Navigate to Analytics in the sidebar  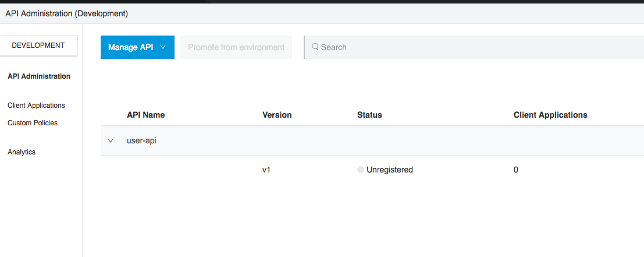[x=22, y=152]
